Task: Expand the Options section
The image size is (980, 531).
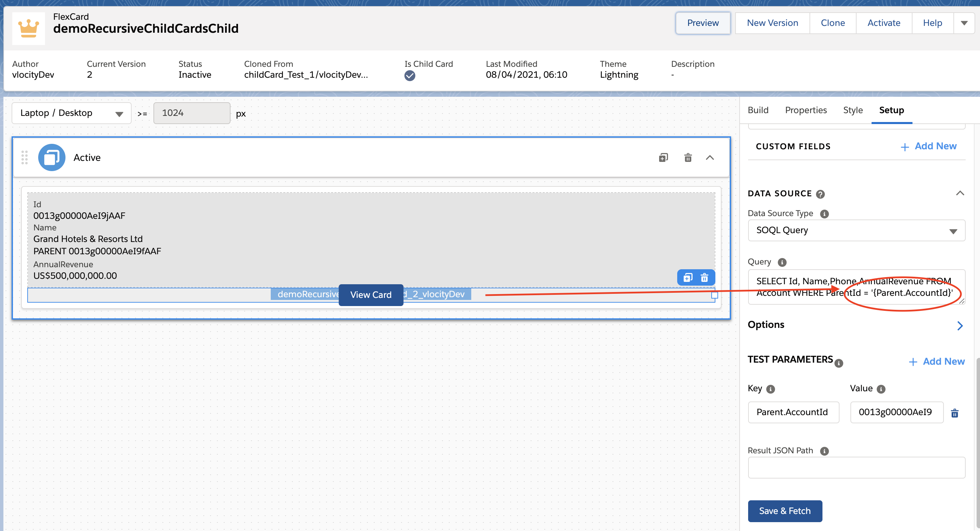Action: (960, 325)
